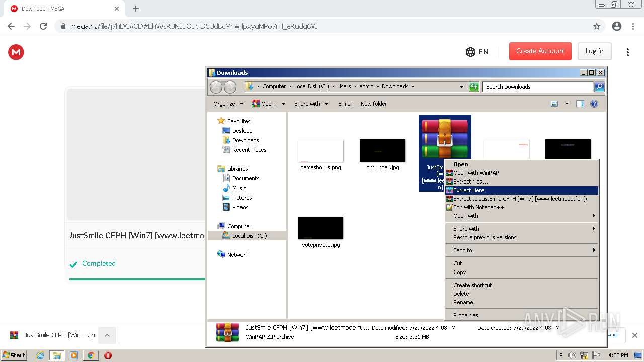This screenshot has height=362, width=644.
Task: Expand 'Send to' submenu
Action: (521, 250)
